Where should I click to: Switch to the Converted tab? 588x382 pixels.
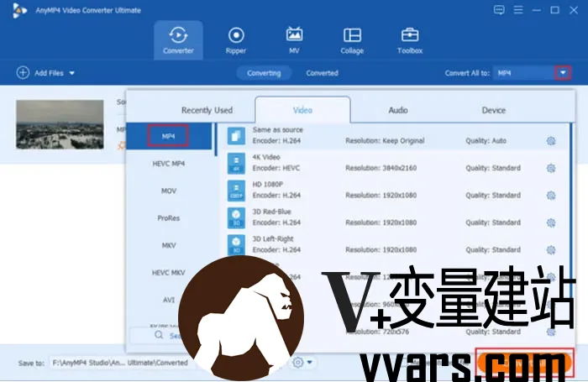[x=322, y=73]
